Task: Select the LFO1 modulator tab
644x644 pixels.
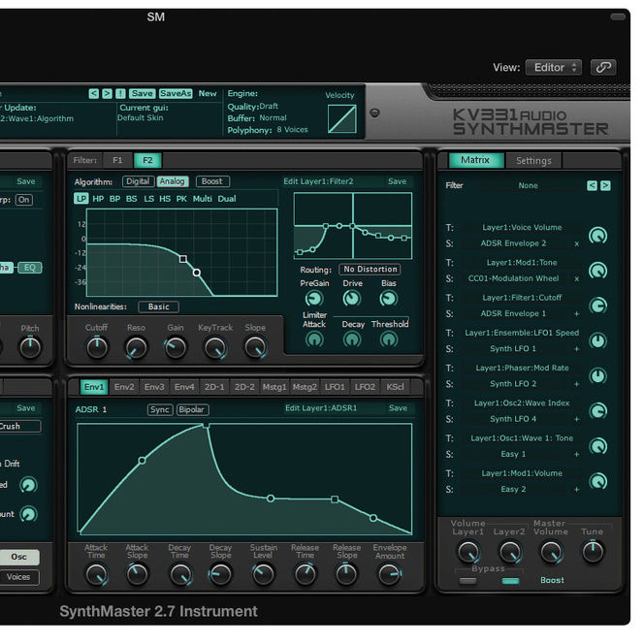Action: pyautogui.click(x=335, y=387)
